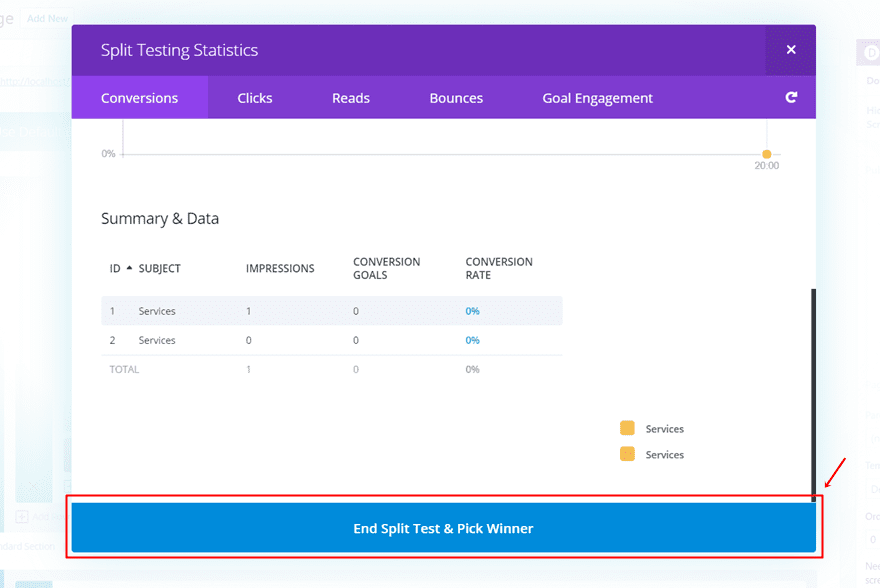Sort by the Impressions column header
The image size is (880, 588).
(x=280, y=268)
